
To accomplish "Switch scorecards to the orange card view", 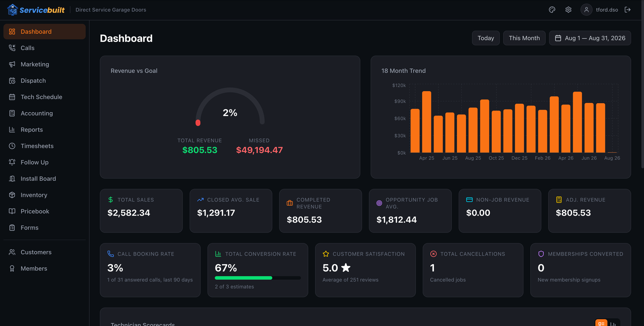I will point(601,324).
